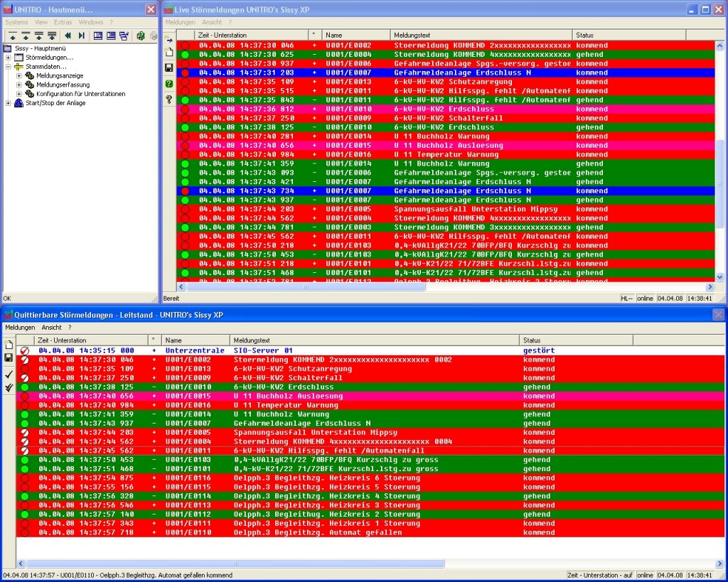This screenshot has width=728, height=582.
Task: Click the blue arrow icon in Live Störmeldungen sidebar
Action: (x=169, y=40)
